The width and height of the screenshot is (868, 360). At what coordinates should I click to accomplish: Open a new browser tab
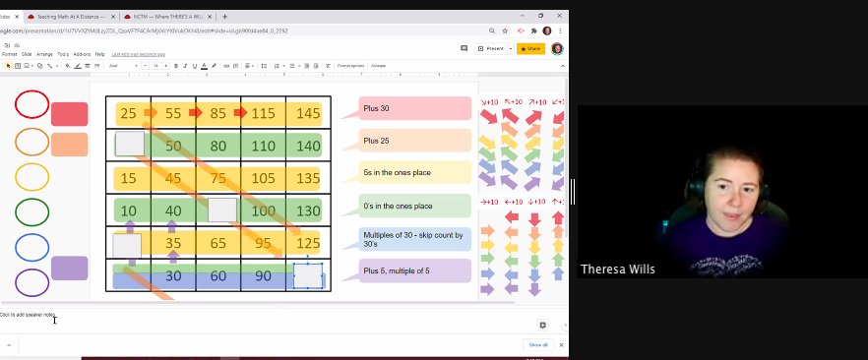coord(224,17)
